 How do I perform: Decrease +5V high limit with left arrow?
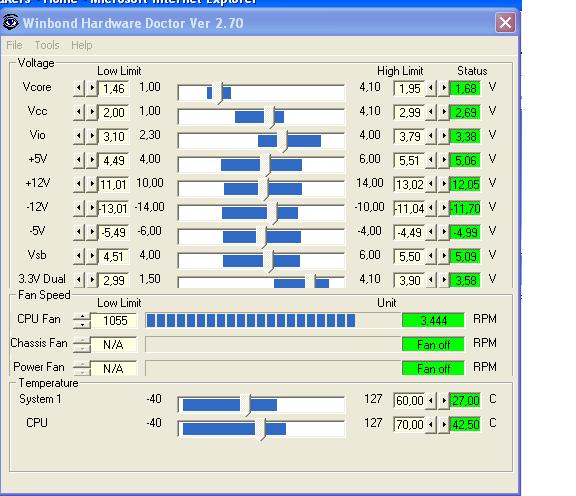tap(431, 161)
